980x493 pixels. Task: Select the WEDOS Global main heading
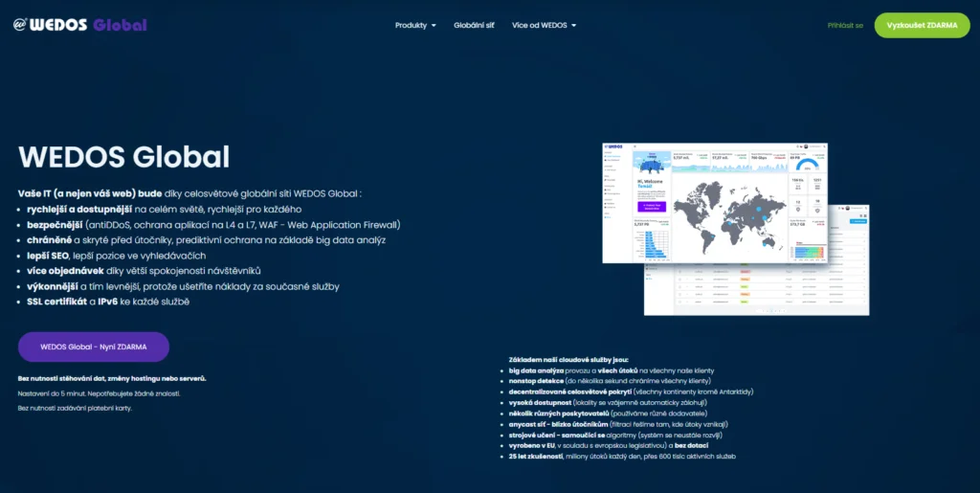coord(123,157)
